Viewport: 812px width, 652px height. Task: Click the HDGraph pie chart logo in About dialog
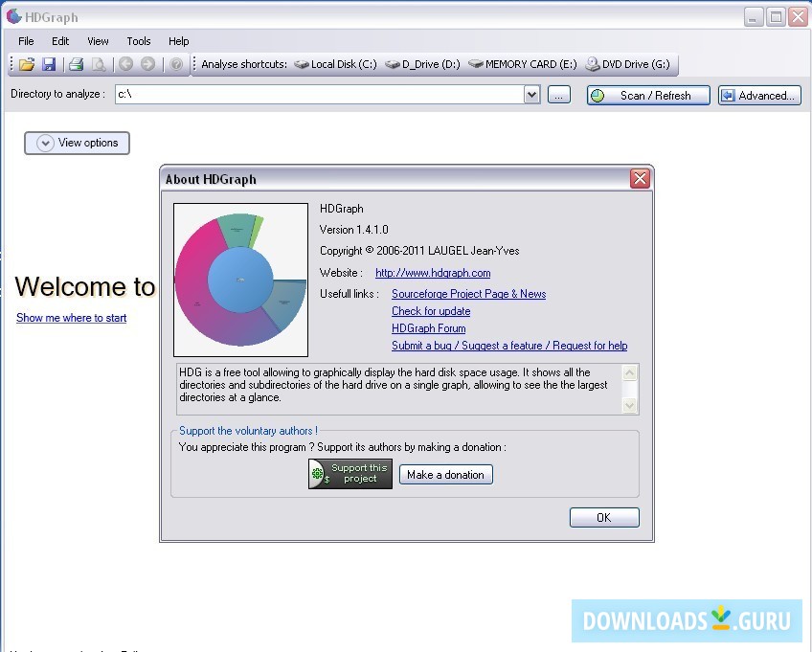tap(240, 280)
